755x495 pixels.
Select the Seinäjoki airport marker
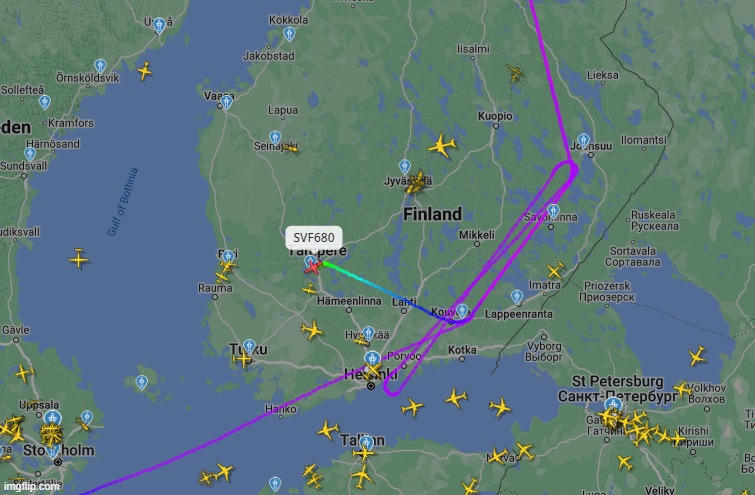click(275, 138)
